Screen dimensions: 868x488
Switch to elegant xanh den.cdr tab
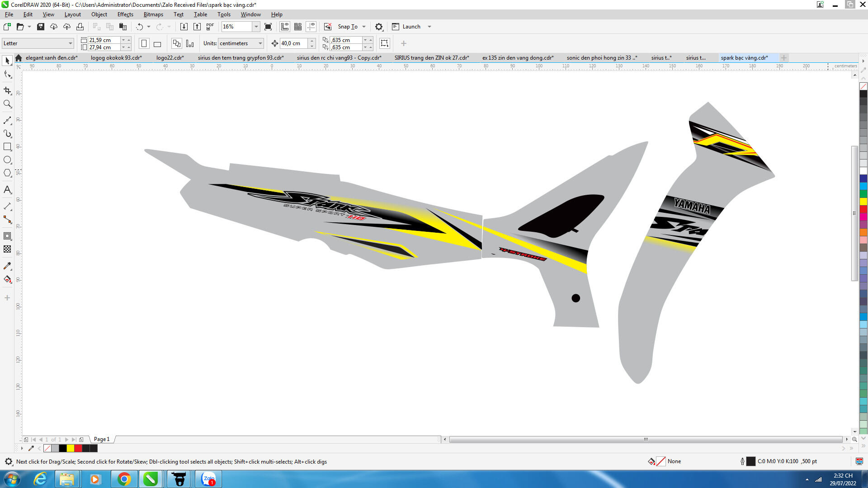[52, 58]
